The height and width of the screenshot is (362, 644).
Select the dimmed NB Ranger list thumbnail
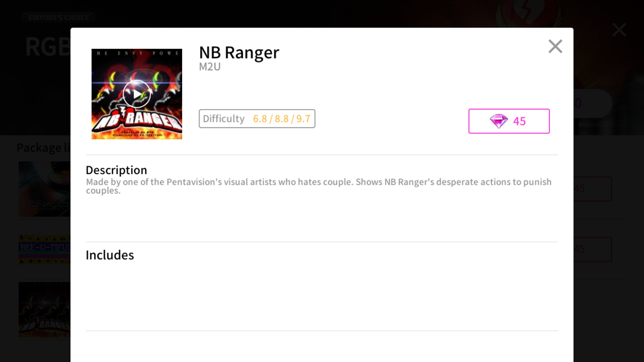[45, 310]
